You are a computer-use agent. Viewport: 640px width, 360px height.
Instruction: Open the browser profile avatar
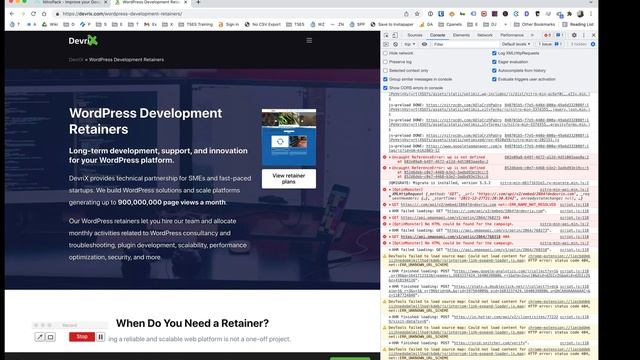(580, 13)
